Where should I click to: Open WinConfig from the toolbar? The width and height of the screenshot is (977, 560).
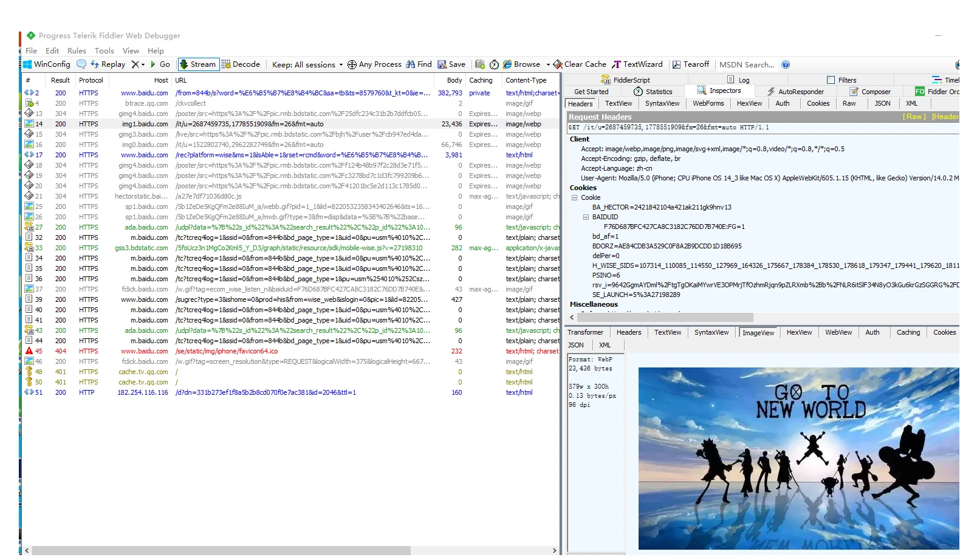click(47, 64)
